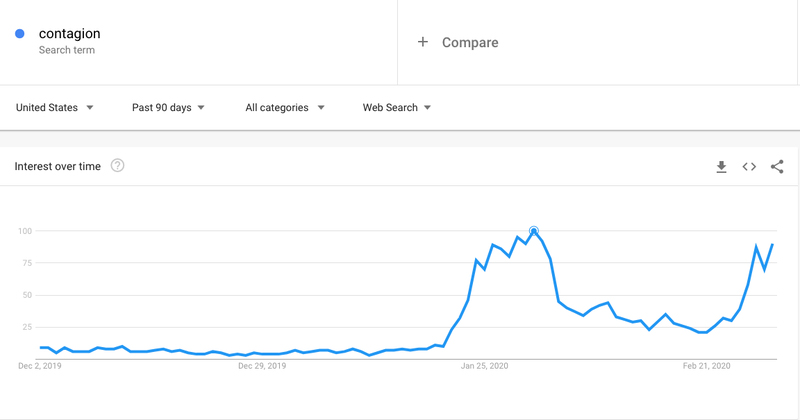Click the Jan 25, 2020 axis label
The height and width of the screenshot is (420, 800).
click(x=484, y=367)
